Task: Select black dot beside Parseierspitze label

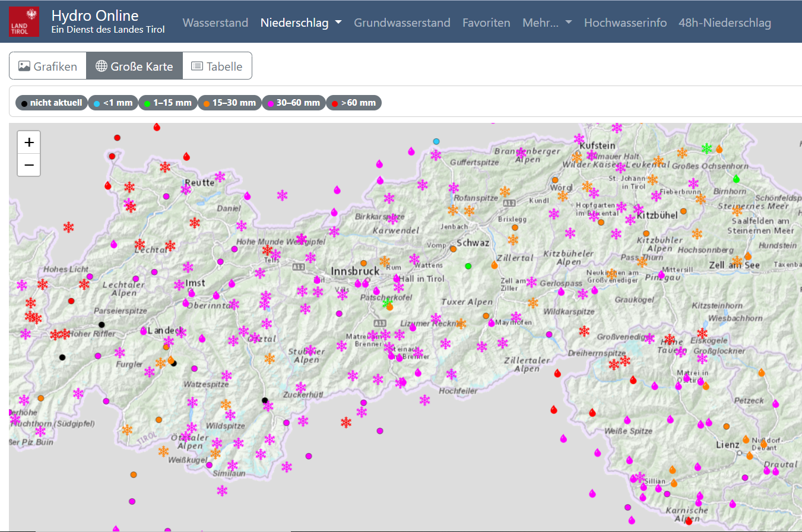Action: (102, 324)
